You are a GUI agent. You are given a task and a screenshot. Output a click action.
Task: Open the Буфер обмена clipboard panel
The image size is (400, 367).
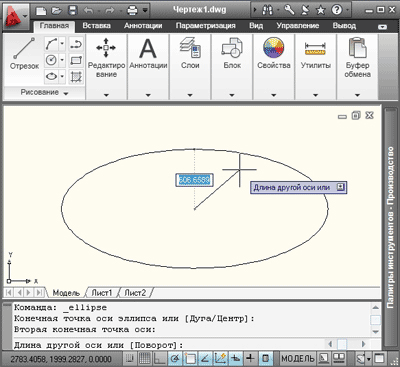click(x=357, y=57)
